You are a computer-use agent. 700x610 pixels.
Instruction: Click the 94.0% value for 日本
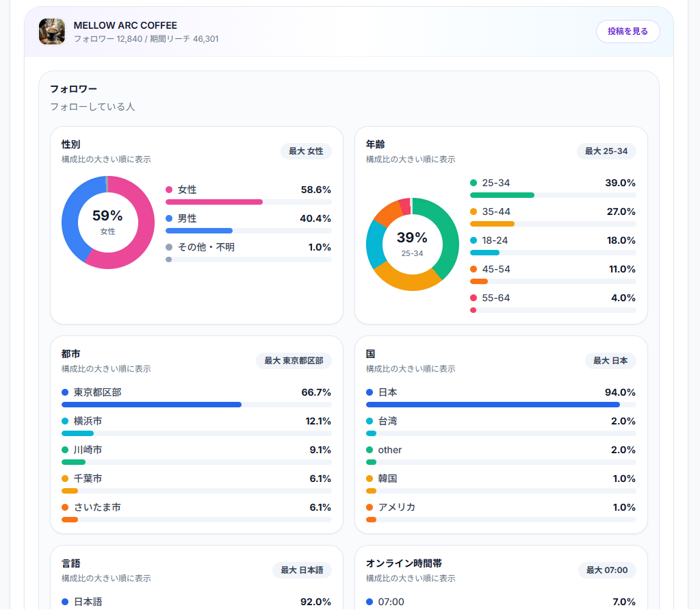[x=620, y=392]
